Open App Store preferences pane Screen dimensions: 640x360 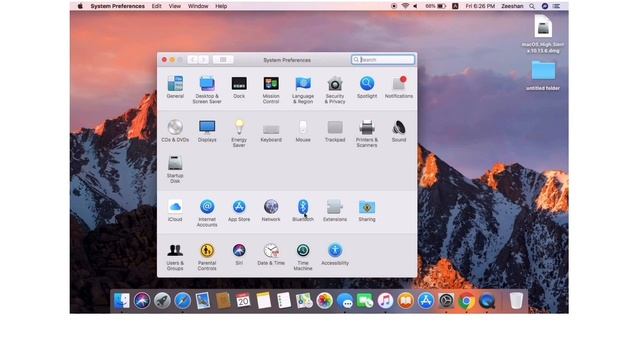[x=239, y=210]
